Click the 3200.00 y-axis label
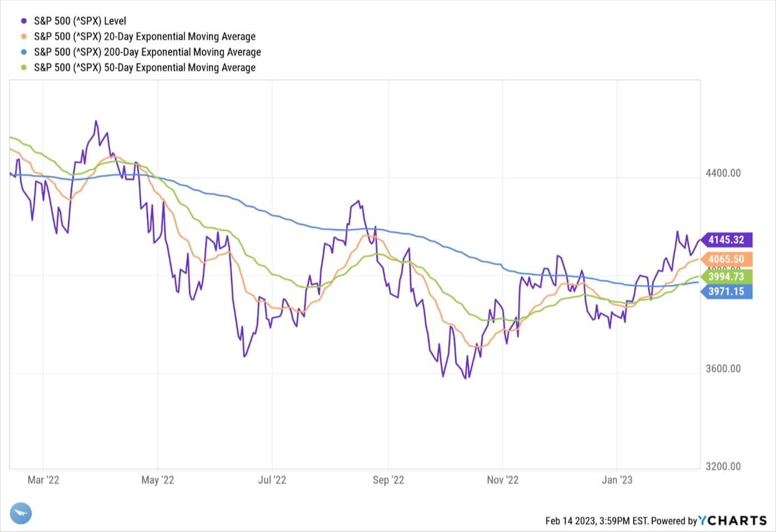Screen dimensions: 776x532 tap(723, 467)
